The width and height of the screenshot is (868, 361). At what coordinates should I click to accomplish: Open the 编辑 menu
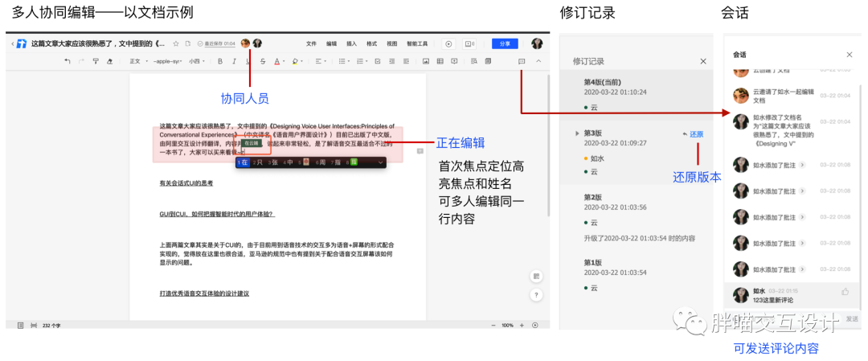tap(331, 43)
